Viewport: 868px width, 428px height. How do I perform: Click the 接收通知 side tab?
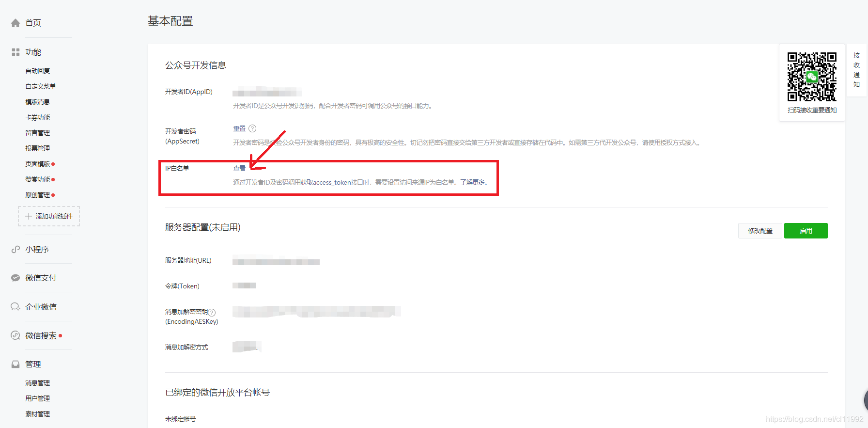pyautogui.click(x=856, y=70)
